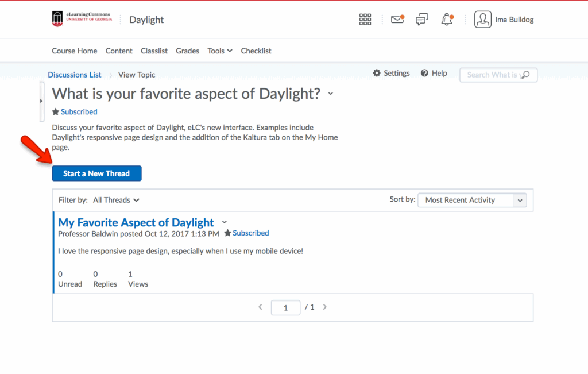The image size is (588, 374).
Task: Click the page number field
Action: [x=285, y=308]
